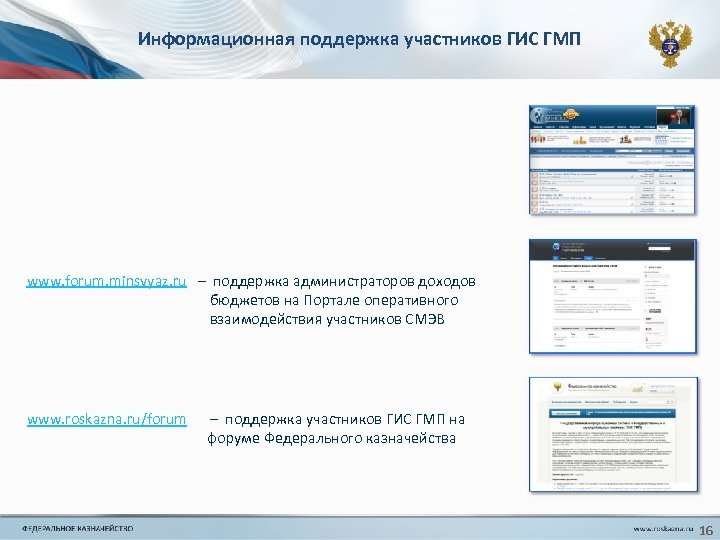Open the www.forum.minsvyaz.ru link
720x540 pixels.
(107, 281)
